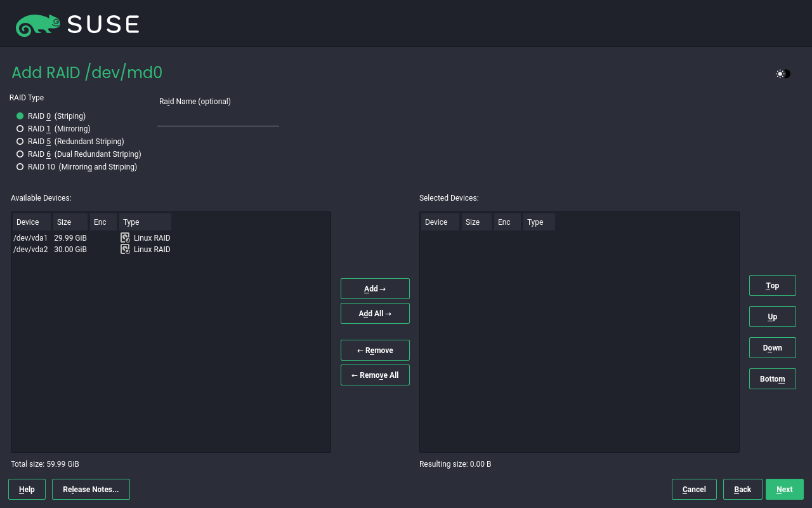Image resolution: width=812 pixels, height=508 pixels.
Task: Toggle the light/dark theme switch icon
Action: [x=783, y=74]
